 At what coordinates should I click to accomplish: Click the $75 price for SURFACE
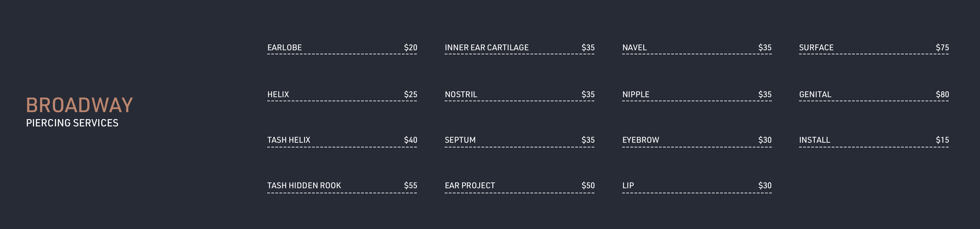tap(942, 48)
